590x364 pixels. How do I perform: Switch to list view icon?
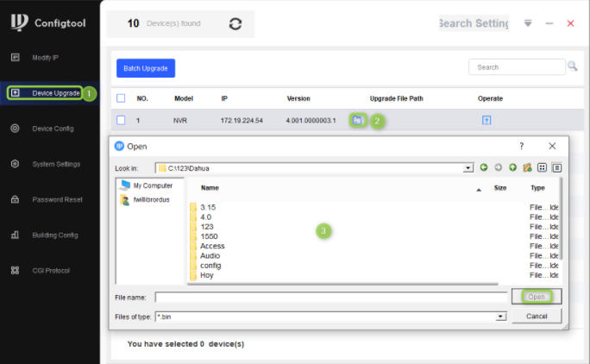[542, 167]
